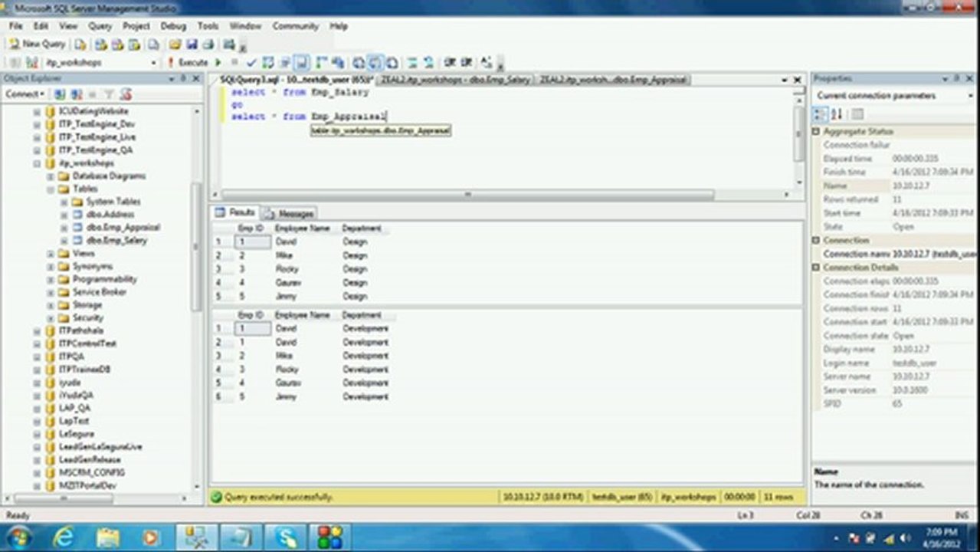Click the query editor horizontal scrollbar

point(467,195)
